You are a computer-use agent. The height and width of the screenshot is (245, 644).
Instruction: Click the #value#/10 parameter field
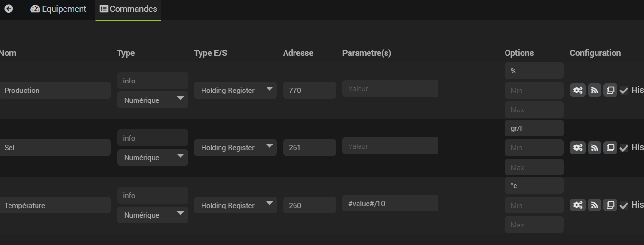390,203
